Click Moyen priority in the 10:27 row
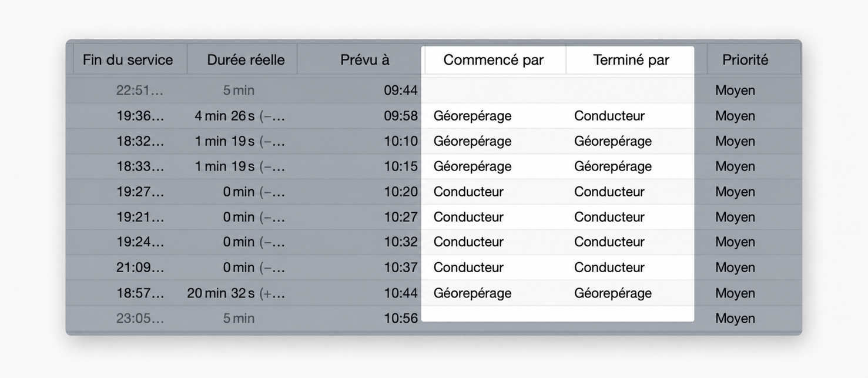Image resolution: width=868 pixels, height=378 pixels. pos(735,217)
